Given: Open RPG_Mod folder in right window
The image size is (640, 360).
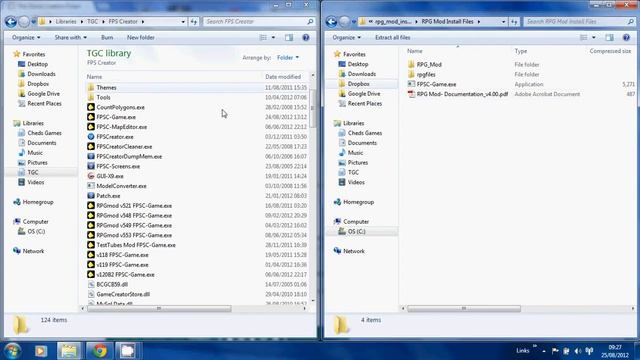Looking at the screenshot, I should tap(429, 64).
